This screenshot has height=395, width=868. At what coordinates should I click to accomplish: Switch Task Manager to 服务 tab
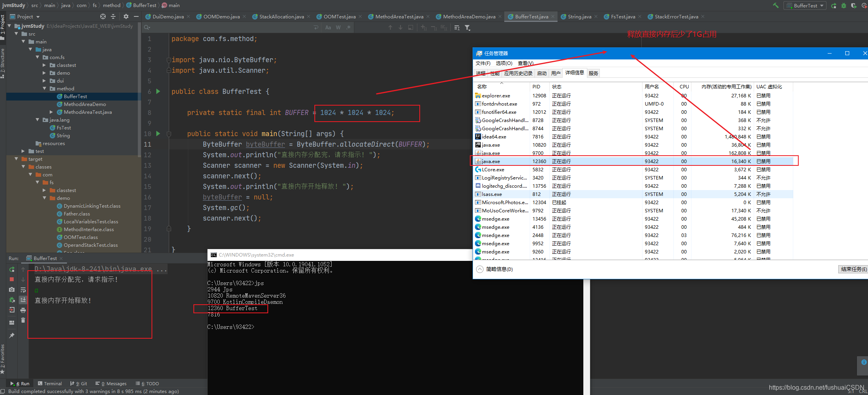pos(593,73)
